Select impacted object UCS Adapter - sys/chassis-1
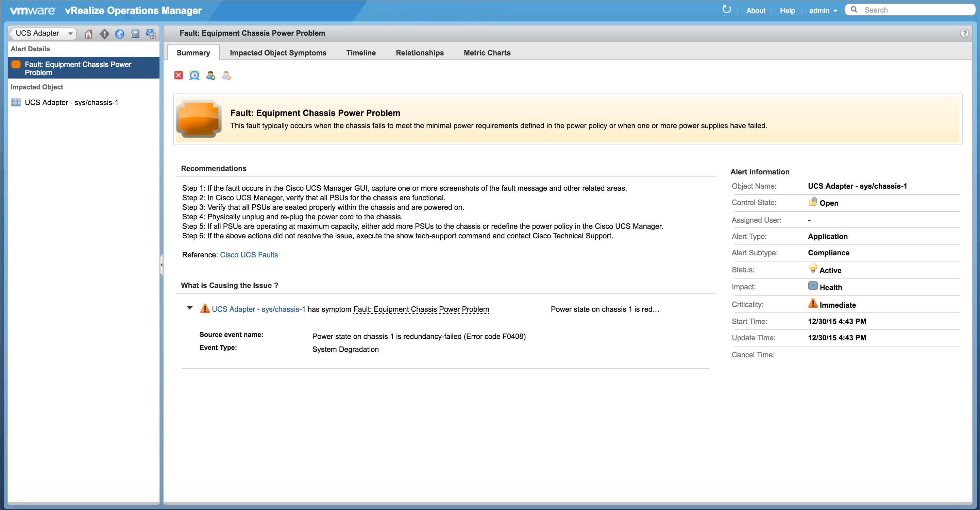 pyautogui.click(x=71, y=102)
